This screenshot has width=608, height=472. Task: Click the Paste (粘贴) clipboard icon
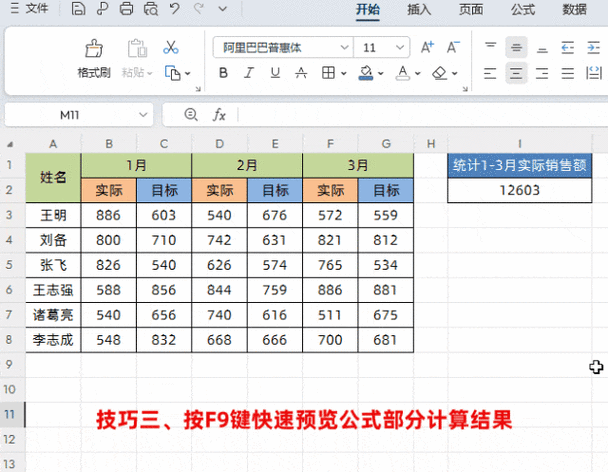[137, 48]
